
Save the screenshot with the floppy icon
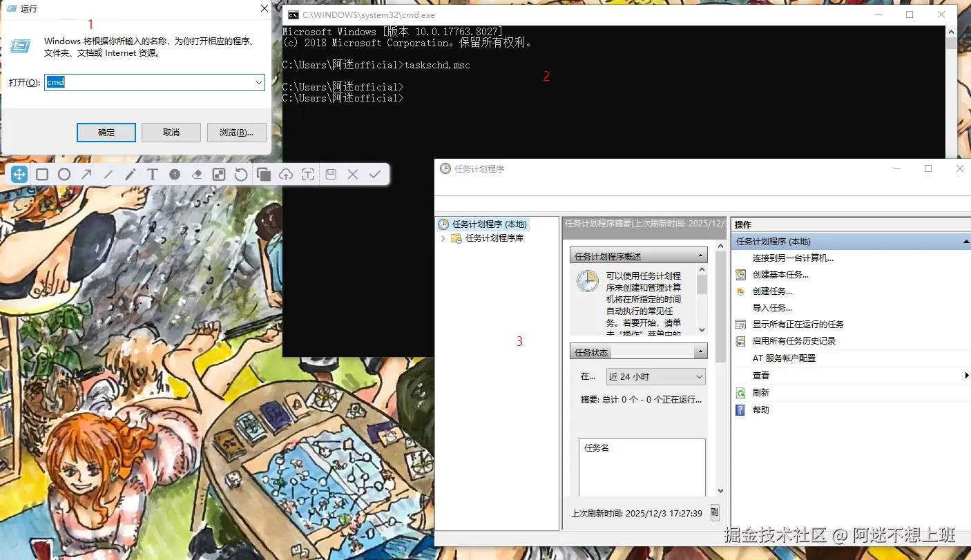[331, 175]
